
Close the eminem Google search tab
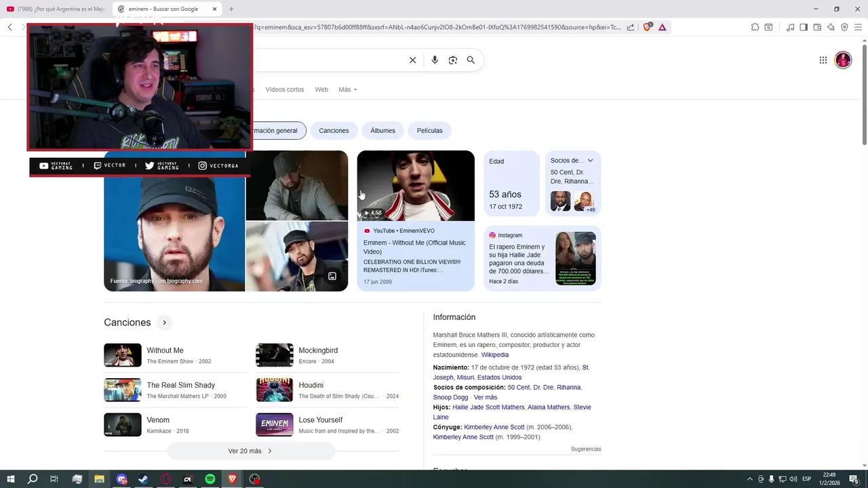pyautogui.click(x=215, y=9)
